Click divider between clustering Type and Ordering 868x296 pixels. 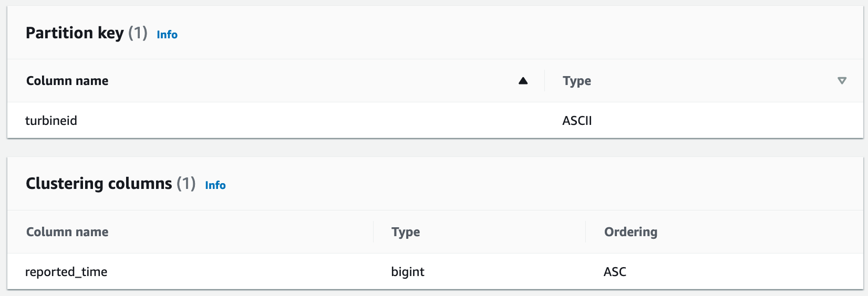point(585,232)
